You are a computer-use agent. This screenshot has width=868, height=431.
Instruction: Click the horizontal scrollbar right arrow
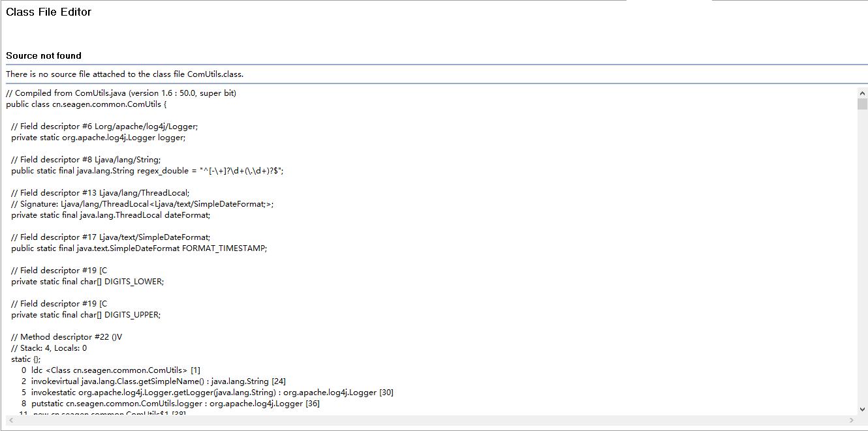[x=852, y=420]
